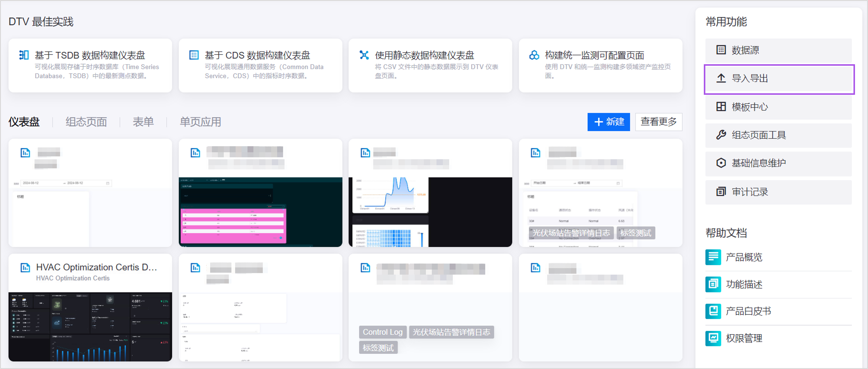Viewport: 868px width, 369px height.
Task: Open the 基于 TSDB 数据构建仪表盘 guide card
Action: click(90, 65)
